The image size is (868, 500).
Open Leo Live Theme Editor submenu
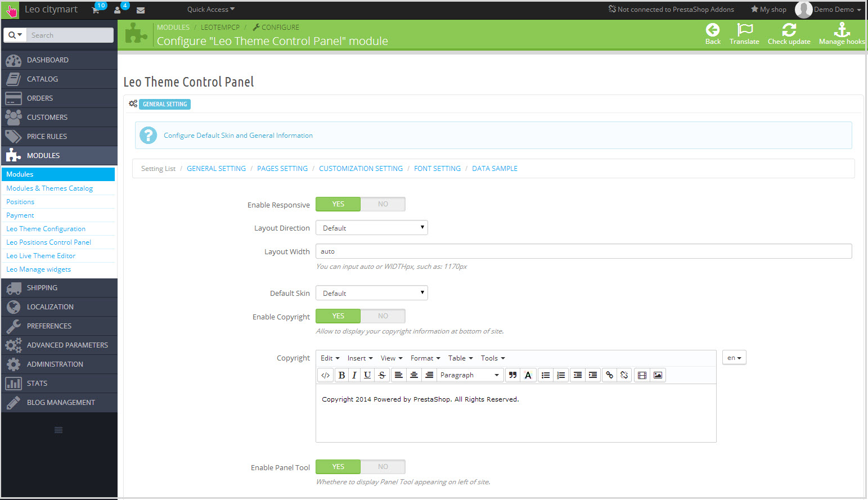click(x=41, y=256)
